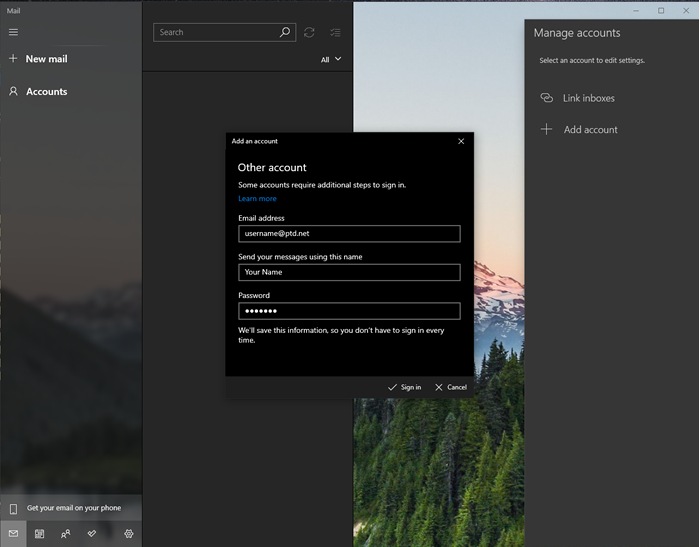Screen dimensions: 700x547
Task: Choose Link inboxes in Manage accounts
Action: click(588, 98)
